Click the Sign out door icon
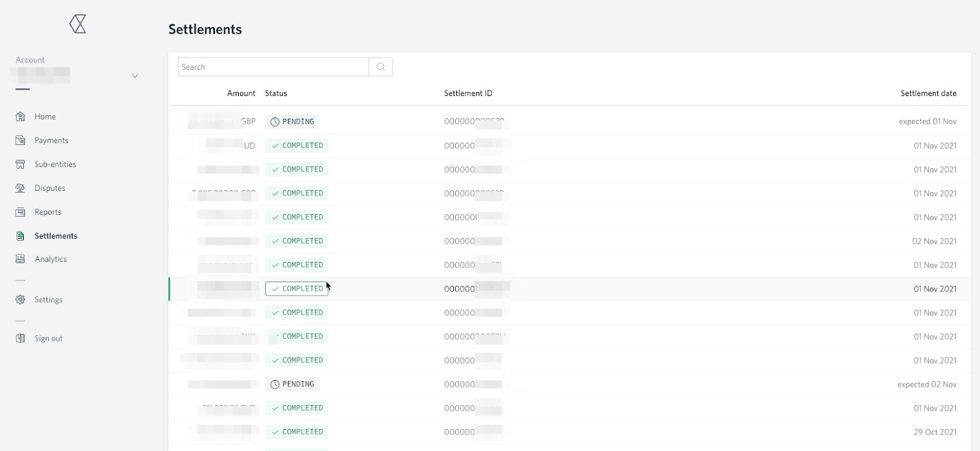This screenshot has width=980, height=451. click(x=20, y=338)
